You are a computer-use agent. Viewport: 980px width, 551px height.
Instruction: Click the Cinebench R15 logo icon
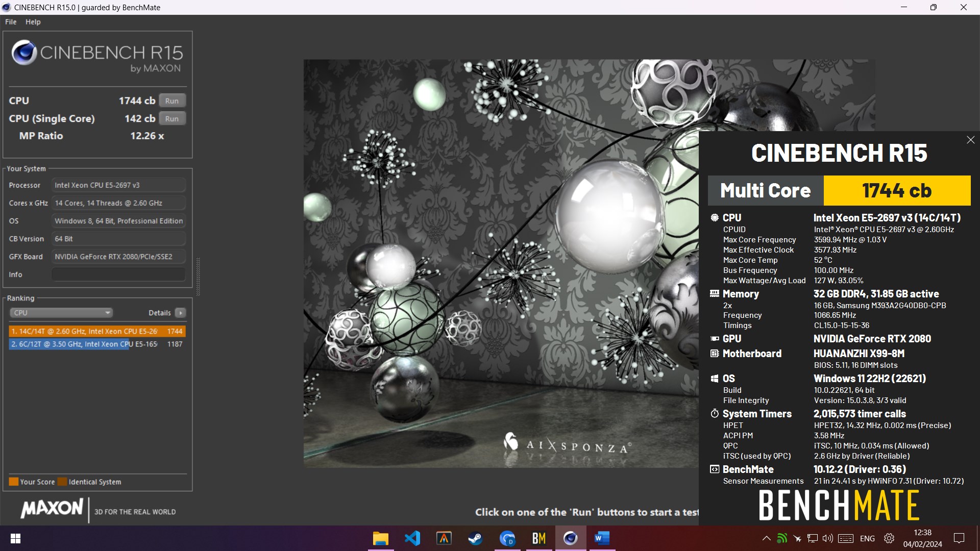coord(24,53)
